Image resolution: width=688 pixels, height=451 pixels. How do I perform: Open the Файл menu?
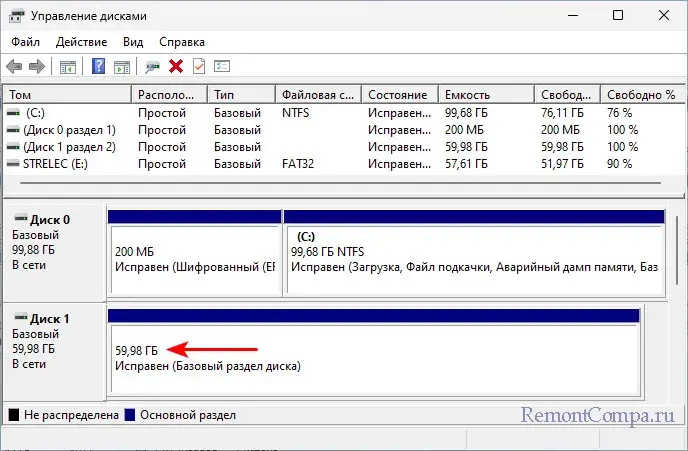pos(25,42)
